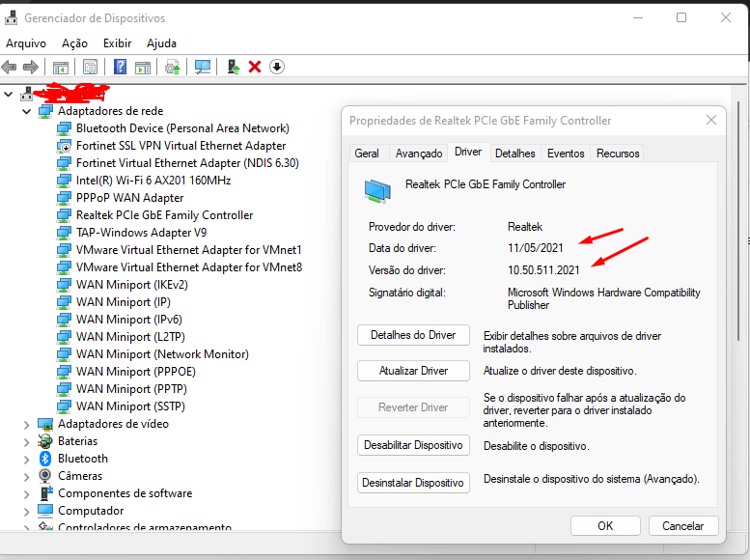The width and height of the screenshot is (750, 560).
Task: Open the Exibir menu
Action: click(x=117, y=43)
